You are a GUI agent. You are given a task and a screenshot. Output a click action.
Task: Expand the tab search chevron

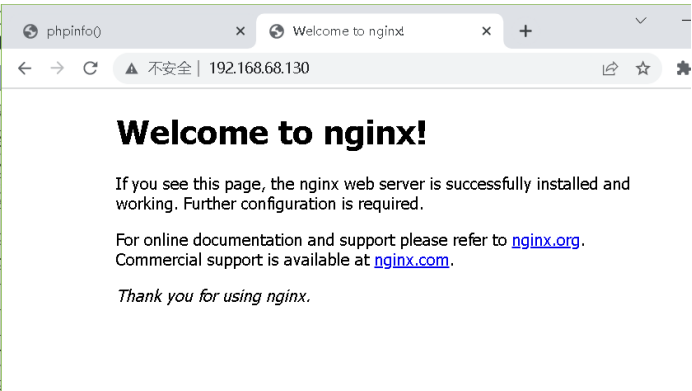(x=641, y=20)
